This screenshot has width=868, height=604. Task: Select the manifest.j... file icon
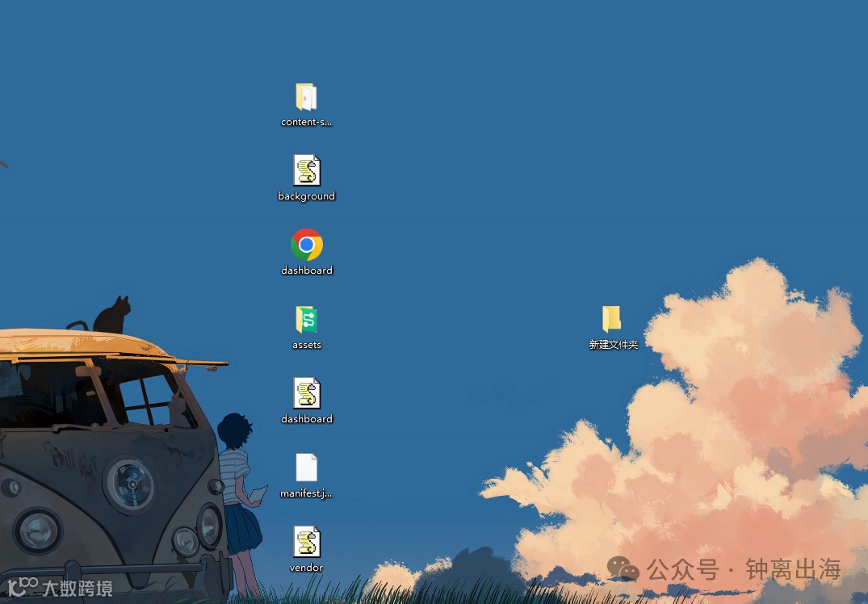307,468
